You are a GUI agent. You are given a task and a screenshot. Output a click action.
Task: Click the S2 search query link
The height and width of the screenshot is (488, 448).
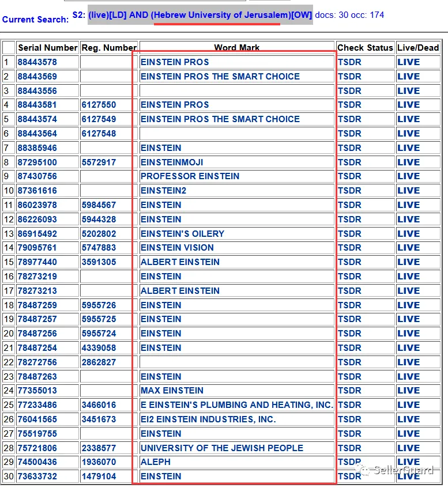click(200, 14)
